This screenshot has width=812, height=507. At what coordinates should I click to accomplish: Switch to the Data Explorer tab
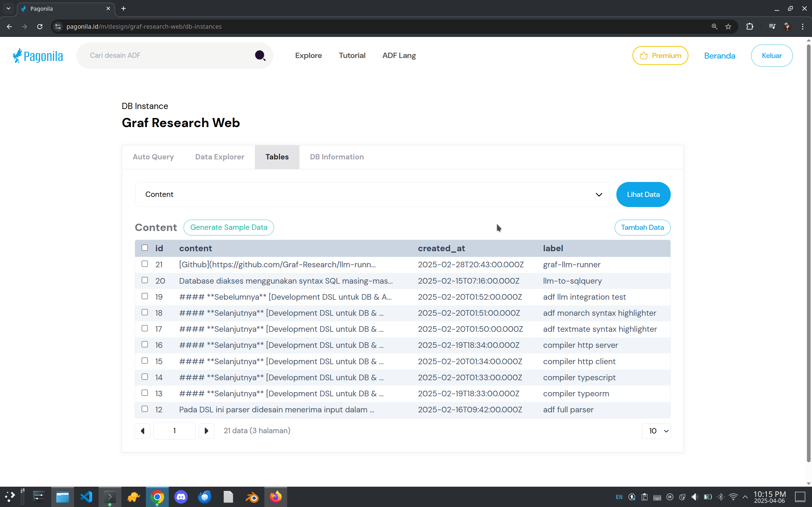point(219,157)
